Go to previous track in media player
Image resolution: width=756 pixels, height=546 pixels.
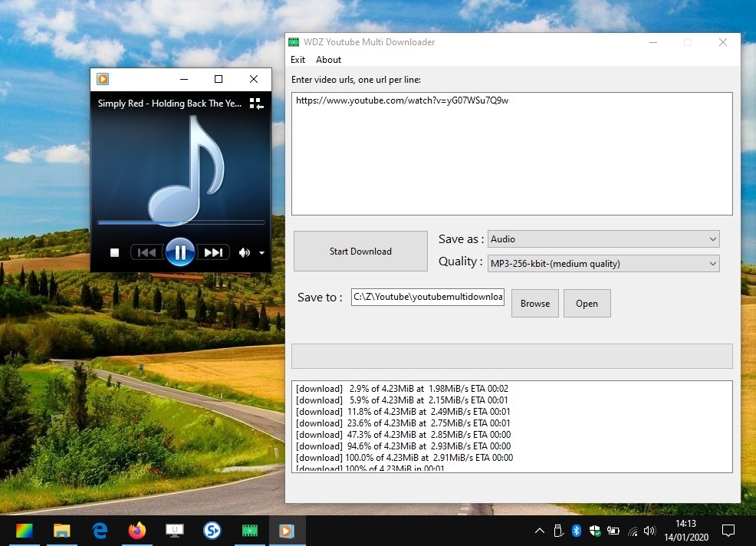[x=146, y=252]
